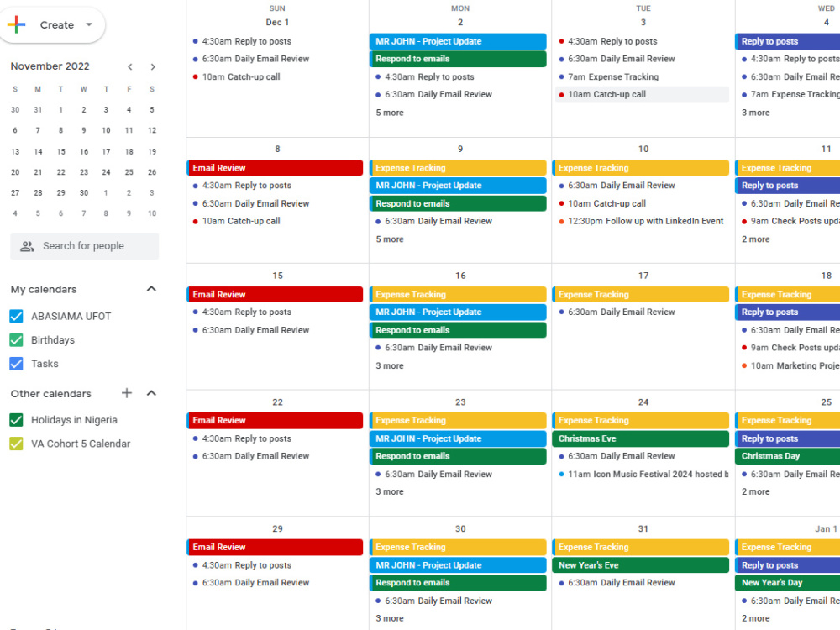
Task: Open 10am Marketing Project event on Dec 18
Action: 790,366
